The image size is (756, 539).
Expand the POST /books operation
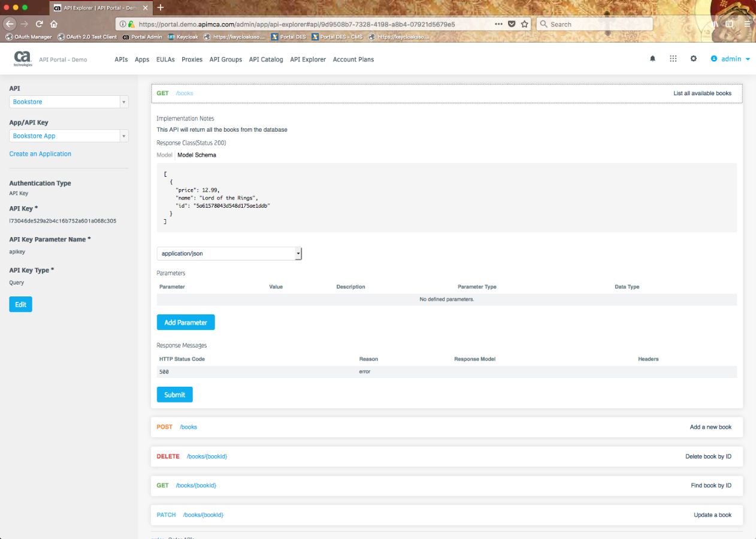coord(446,427)
